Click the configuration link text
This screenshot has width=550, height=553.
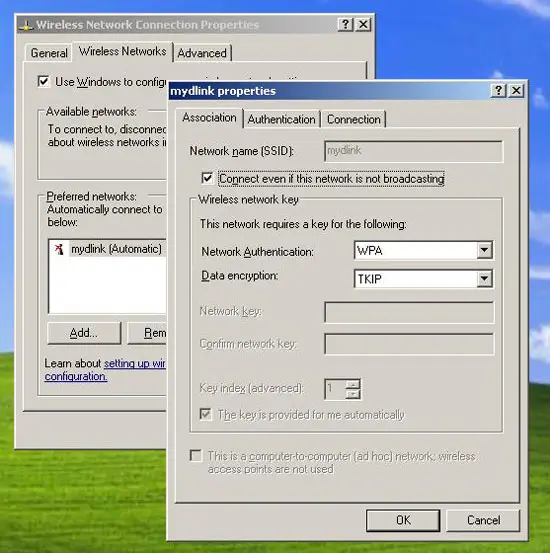(x=76, y=376)
